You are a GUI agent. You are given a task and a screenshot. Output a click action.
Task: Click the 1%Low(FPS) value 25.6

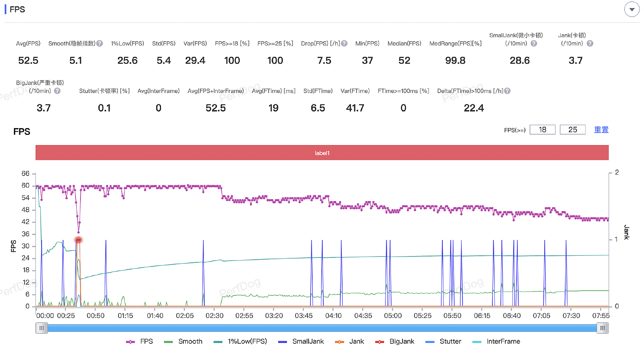point(127,60)
